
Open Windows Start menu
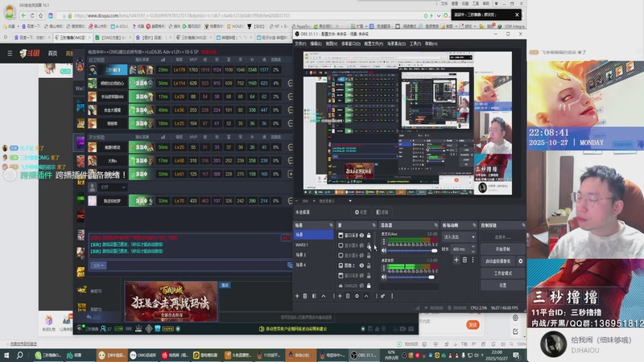(x=6, y=355)
